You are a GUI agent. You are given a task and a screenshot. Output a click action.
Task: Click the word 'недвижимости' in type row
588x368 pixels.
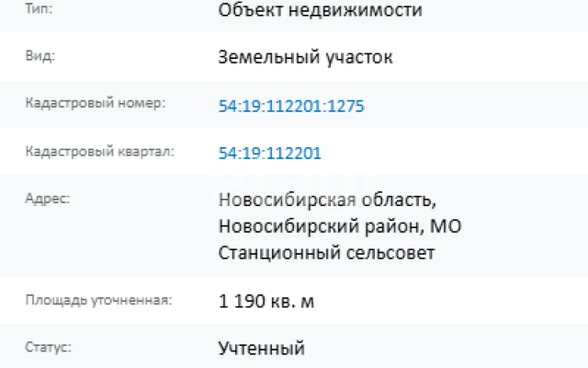[x=356, y=10]
